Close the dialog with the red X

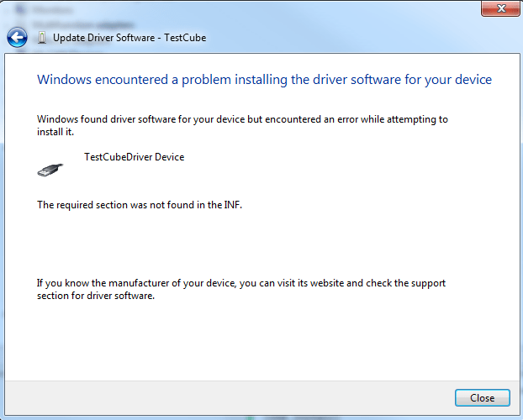click(x=500, y=8)
